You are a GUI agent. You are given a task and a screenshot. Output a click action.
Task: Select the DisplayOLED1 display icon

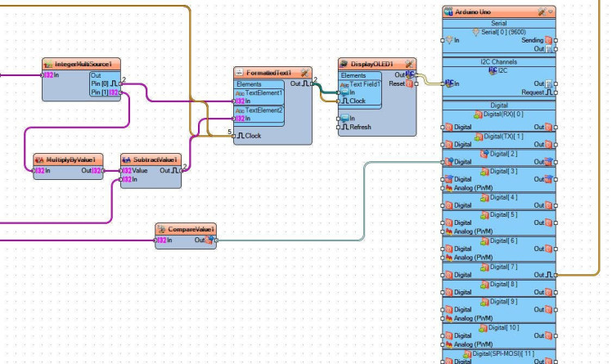tap(344, 64)
